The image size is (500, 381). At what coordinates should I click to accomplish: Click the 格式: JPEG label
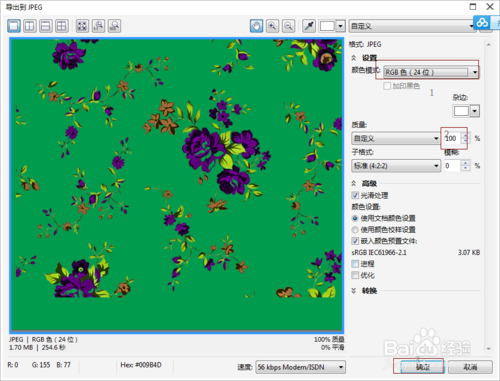(365, 44)
